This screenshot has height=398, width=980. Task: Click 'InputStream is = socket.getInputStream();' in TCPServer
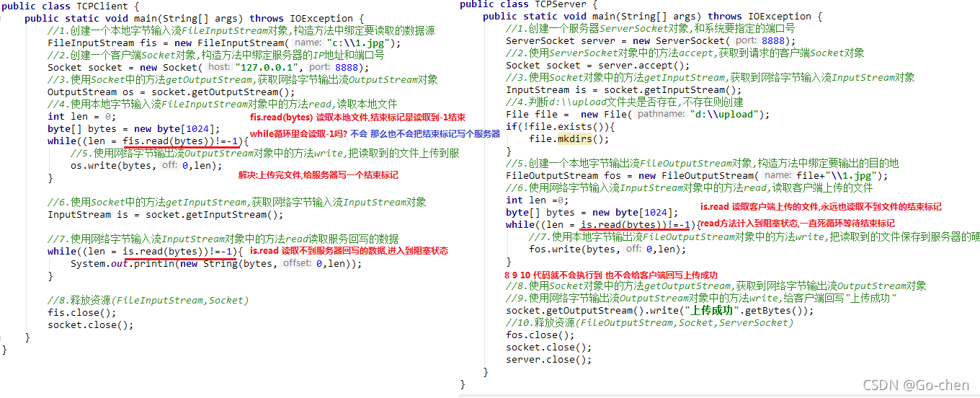pos(624,89)
